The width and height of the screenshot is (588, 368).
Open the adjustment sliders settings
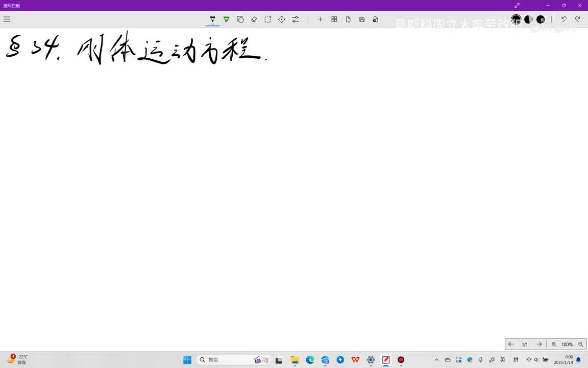[x=296, y=19]
